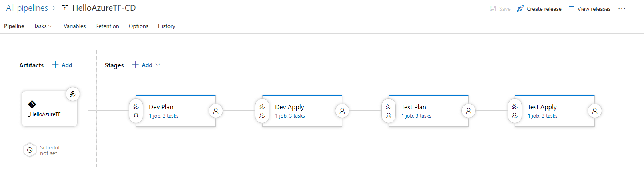Open post-deployment conditions for Test Apply stage
This screenshot has height=175, width=644.
pos(595,111)
